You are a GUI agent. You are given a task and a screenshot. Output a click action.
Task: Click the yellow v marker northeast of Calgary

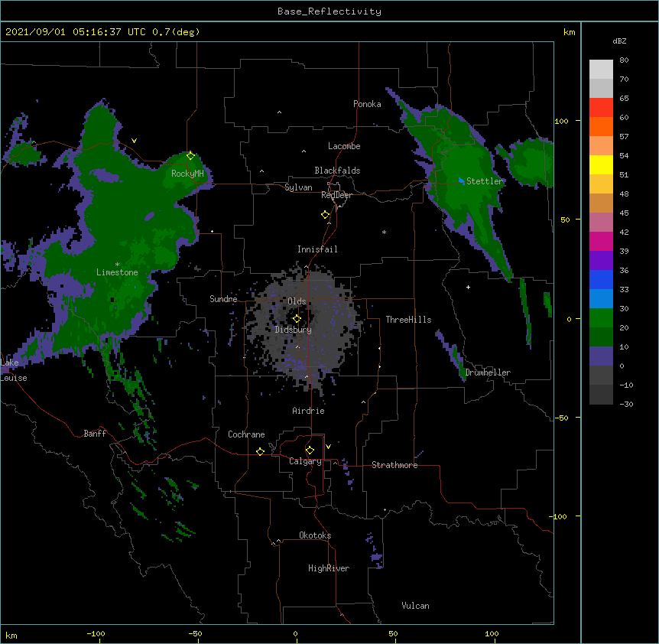pos(328,447)
